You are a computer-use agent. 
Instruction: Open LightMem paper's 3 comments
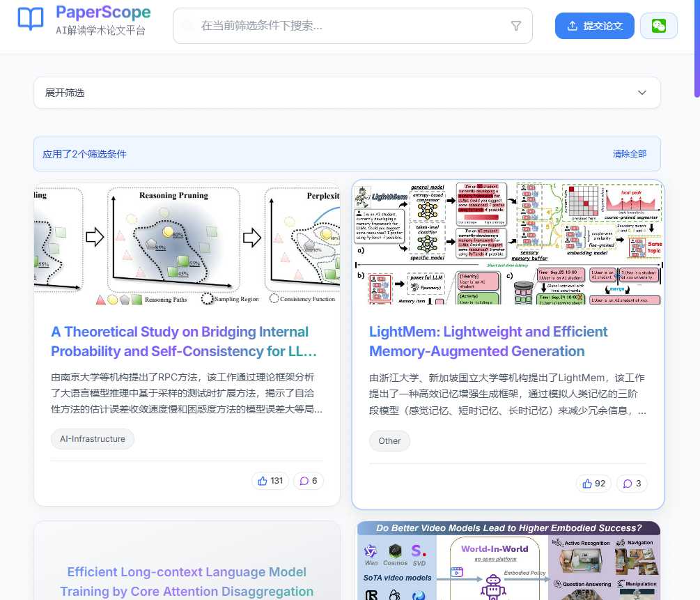coord(632,484)
